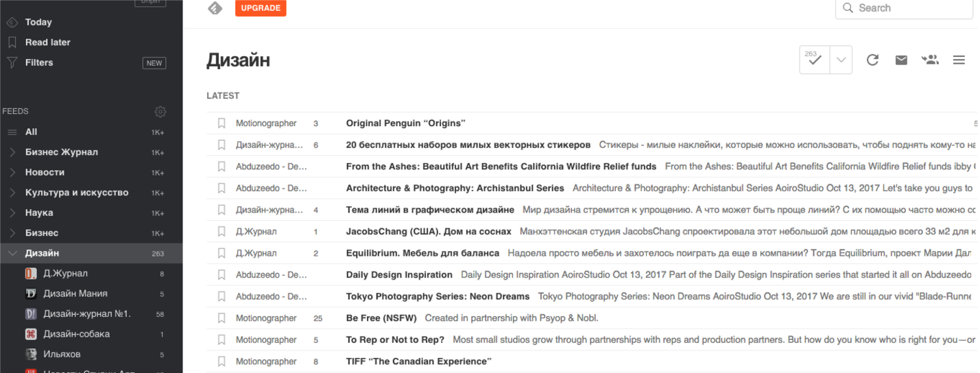Open the Д.Журнал feed icon
Viewport: 980px width, 373px height.
(x=31, y=274)
